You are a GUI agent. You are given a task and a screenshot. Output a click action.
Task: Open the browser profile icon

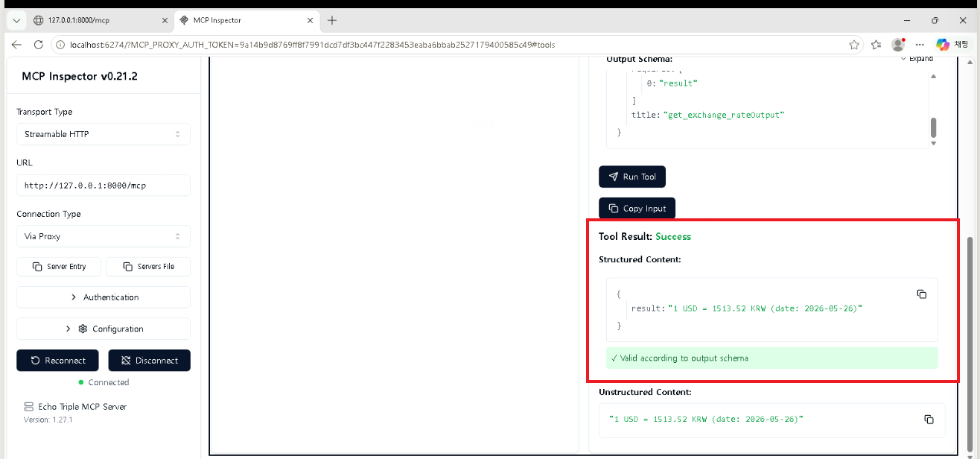[898, 45]
